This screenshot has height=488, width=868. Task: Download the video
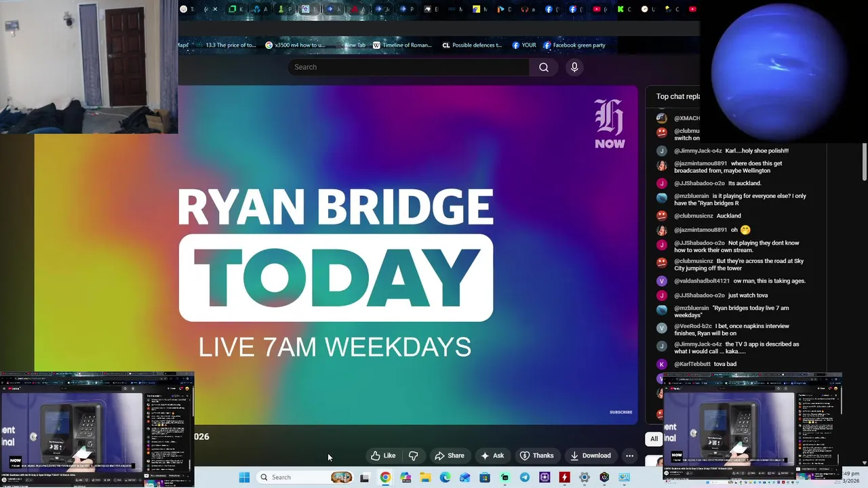coord(590,455)
